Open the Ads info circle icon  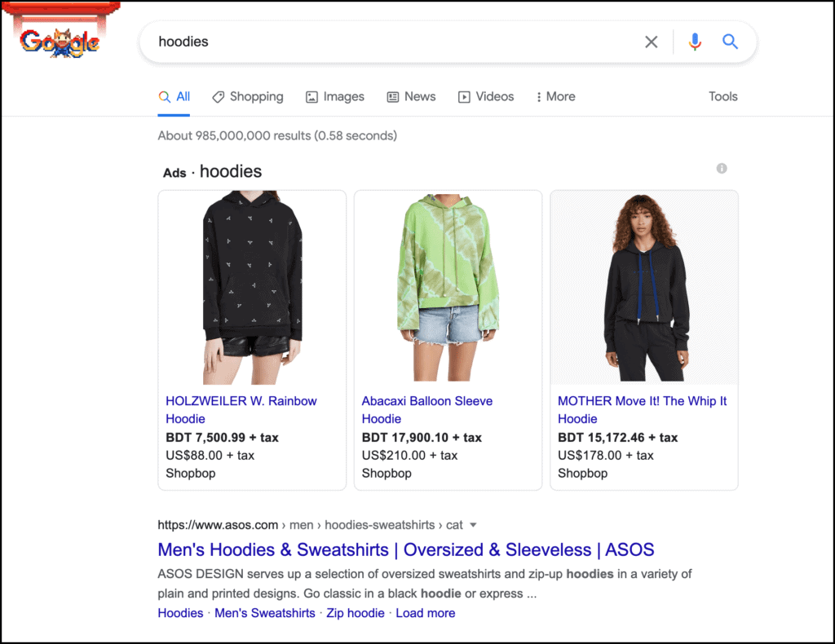point(721,169)
